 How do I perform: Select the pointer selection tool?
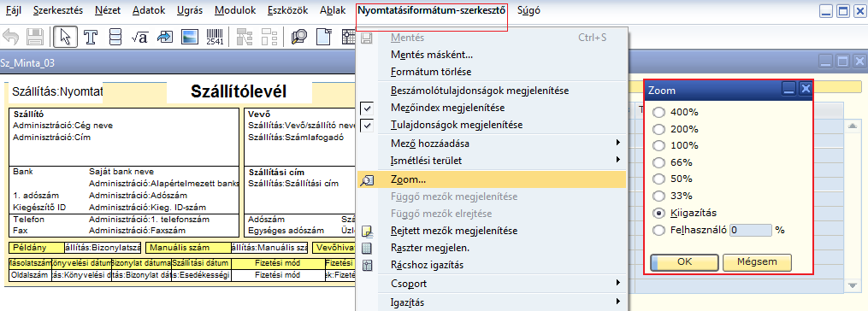pyautogui.click(x=65, y=38)
